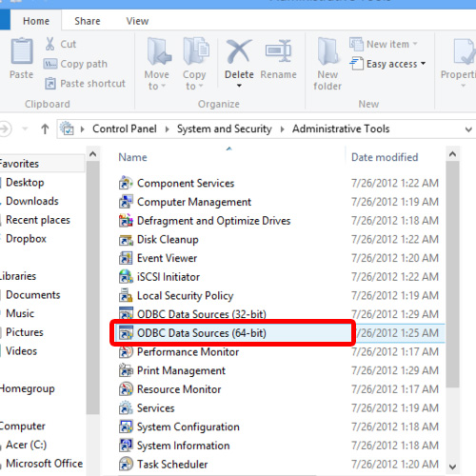
Task: Click the Delete X icon
Action: tap(239, 51)
